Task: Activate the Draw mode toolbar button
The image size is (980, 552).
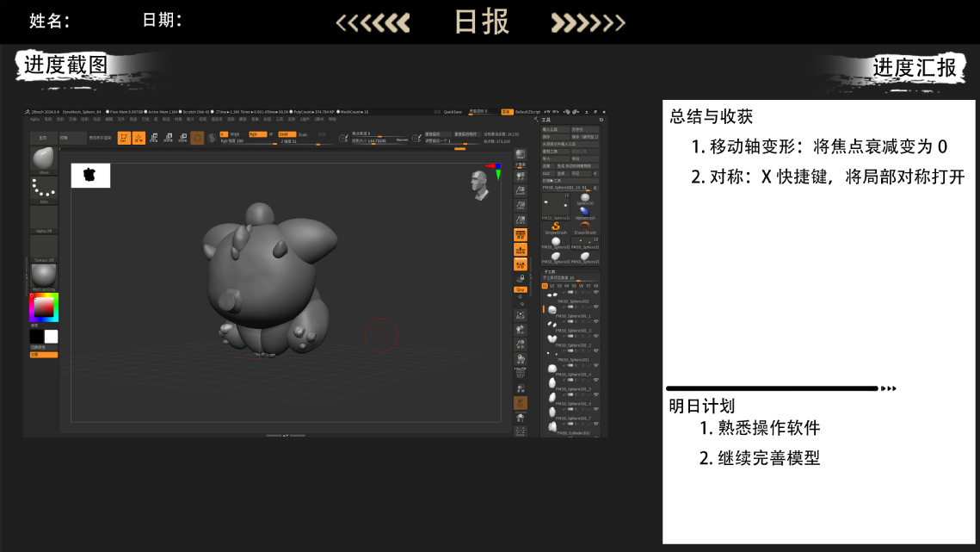Action: click(x=139, y=137)
